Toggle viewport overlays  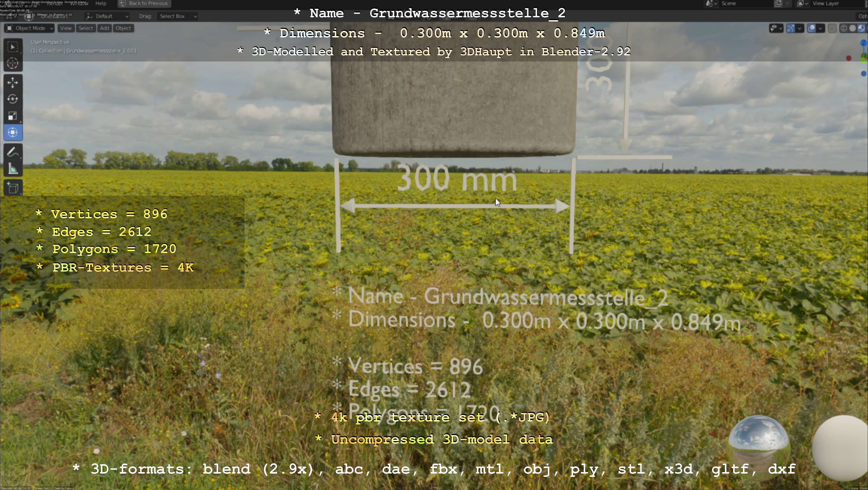pyautogui.click(x=812, y=28)
